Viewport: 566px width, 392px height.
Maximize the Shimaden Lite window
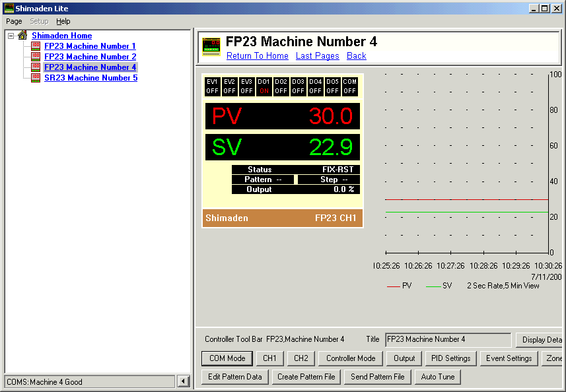[x=545, y=9]
